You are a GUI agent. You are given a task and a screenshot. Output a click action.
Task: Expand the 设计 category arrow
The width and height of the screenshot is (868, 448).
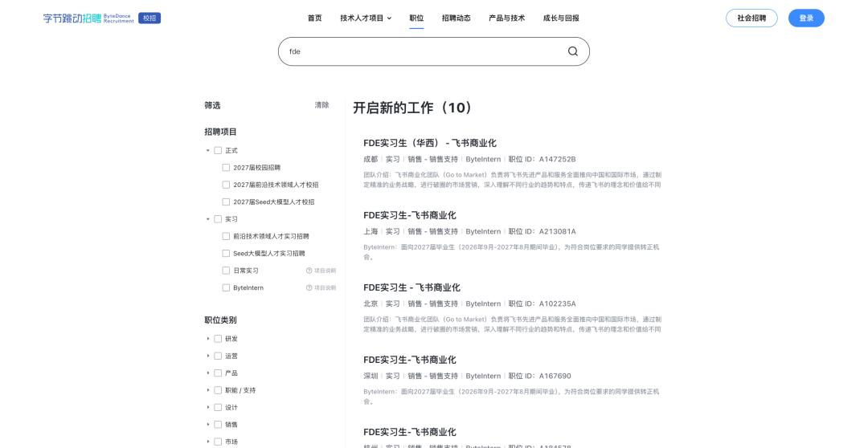[x=208, y=407]
